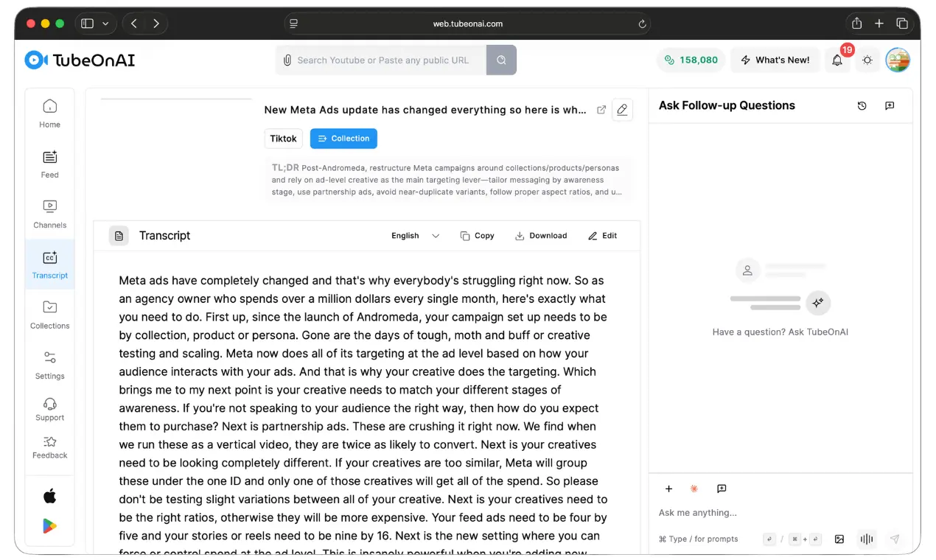936x560 pixels.
Task: Download the transcript
Action: click(x=540, y=236)
